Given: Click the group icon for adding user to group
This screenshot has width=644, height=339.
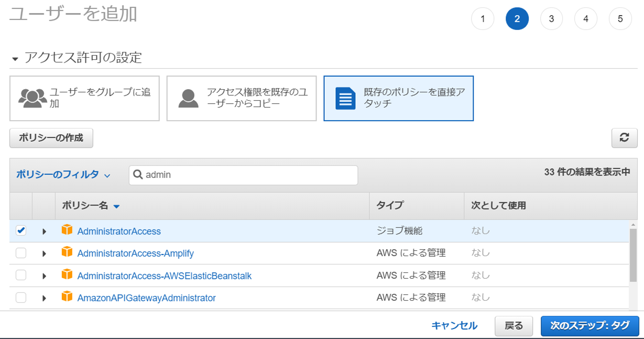Looking at the screenshot, I should point(32,98).
